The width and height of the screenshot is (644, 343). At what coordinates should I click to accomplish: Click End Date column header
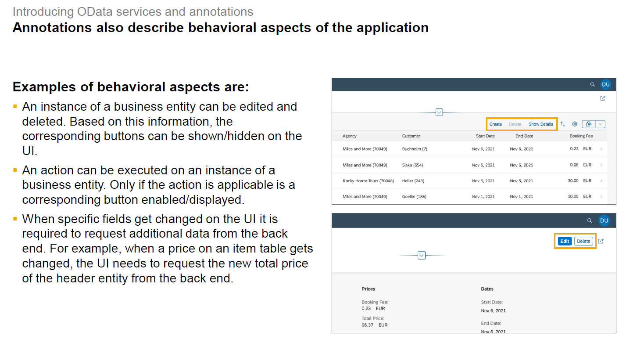pos(524,136)
